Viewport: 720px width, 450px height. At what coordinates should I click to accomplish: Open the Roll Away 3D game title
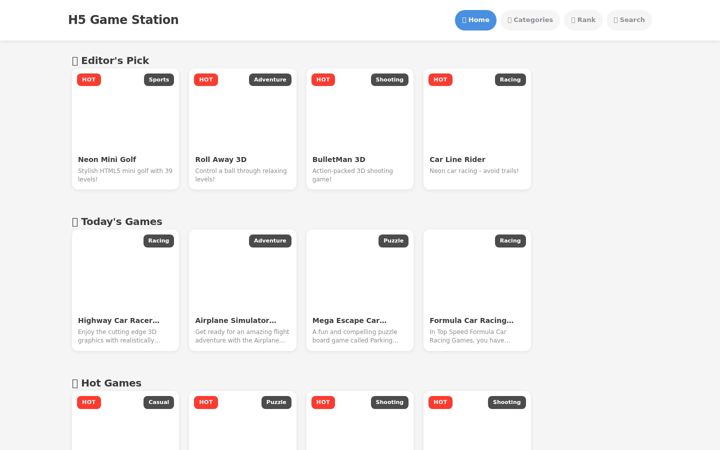tap(221, 159)
